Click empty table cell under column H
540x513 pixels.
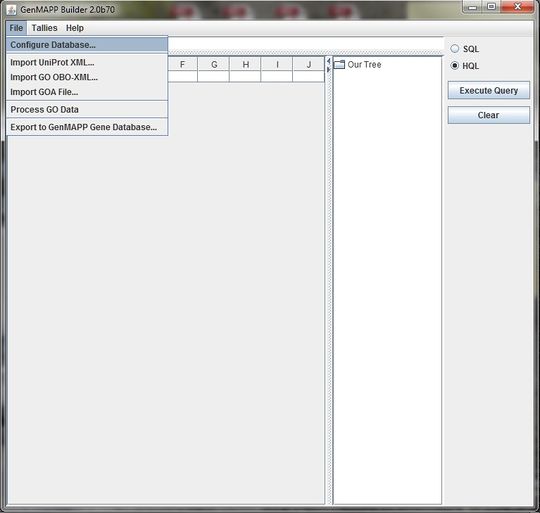click(246, 76)
